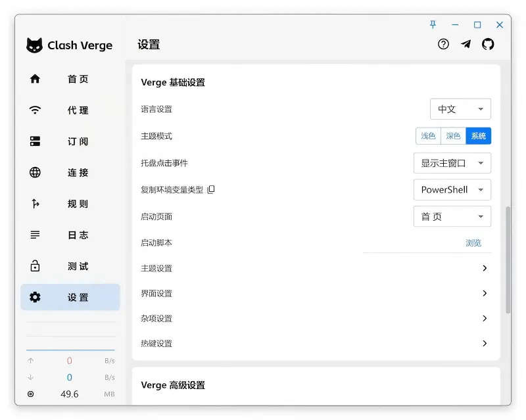Open the 托盘点击事件 dropdown showing 显示主窗口
526x420 pixels.
tap(452, 163)
